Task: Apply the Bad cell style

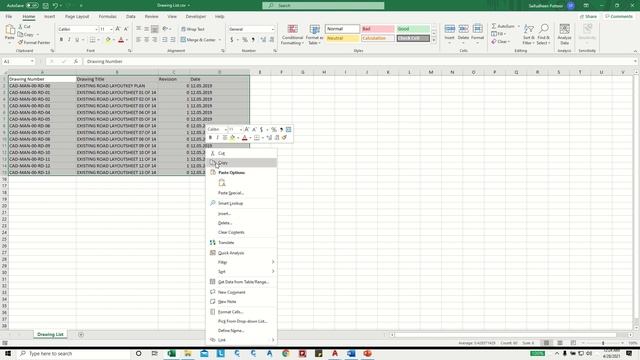Action: tap(378, 29)
